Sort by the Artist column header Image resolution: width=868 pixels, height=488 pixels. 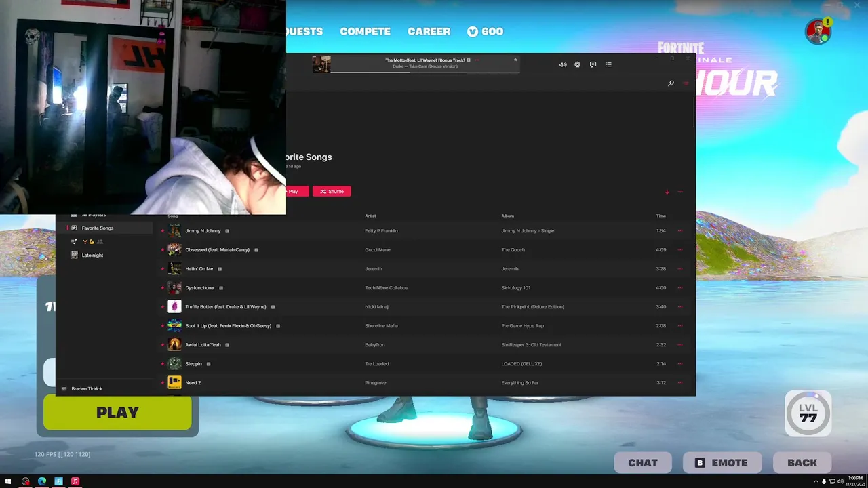pyautogui.click(x=370, y=216)
